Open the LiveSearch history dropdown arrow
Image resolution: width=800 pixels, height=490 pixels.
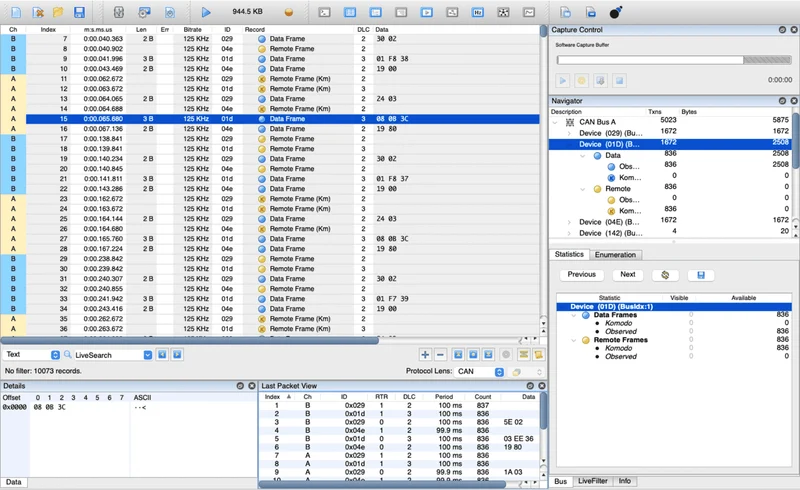(x=147, y=355)
